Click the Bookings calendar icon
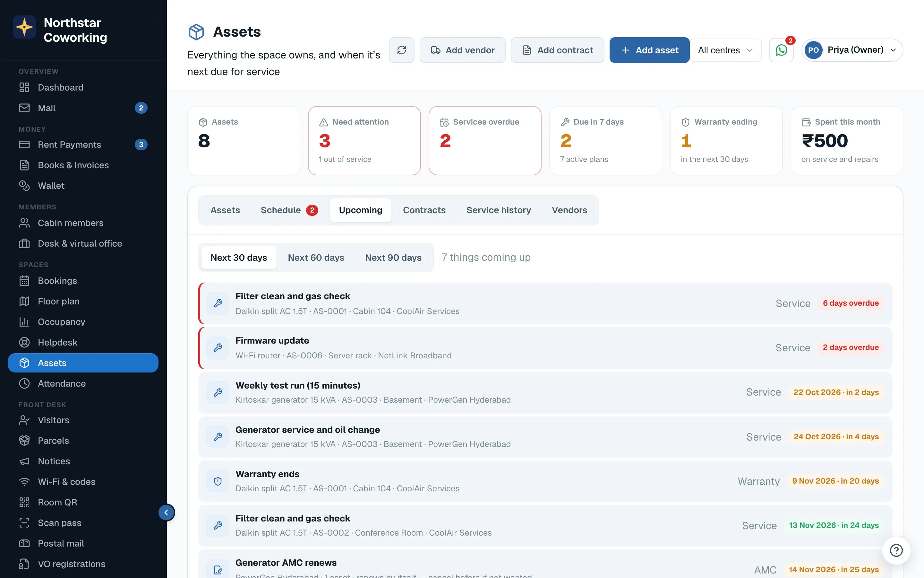This screenshot has height=578, width=924. pos(24,281)
